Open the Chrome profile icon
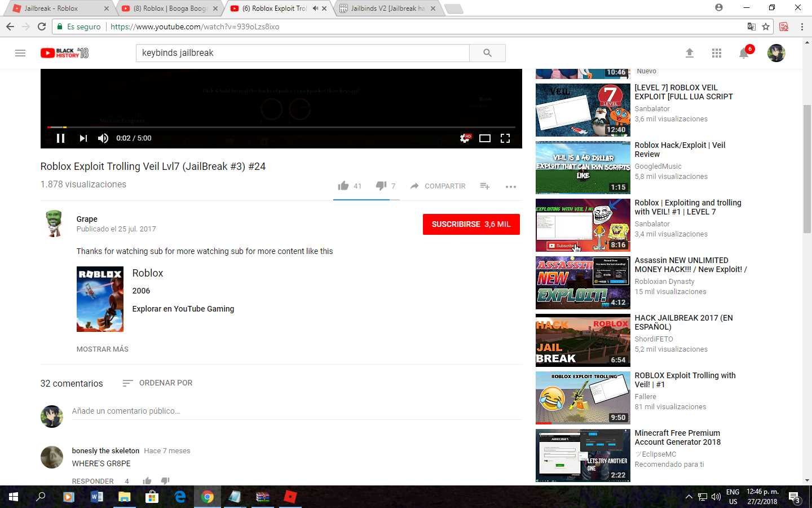Screen dimensions: 812x508 [719, 7]
